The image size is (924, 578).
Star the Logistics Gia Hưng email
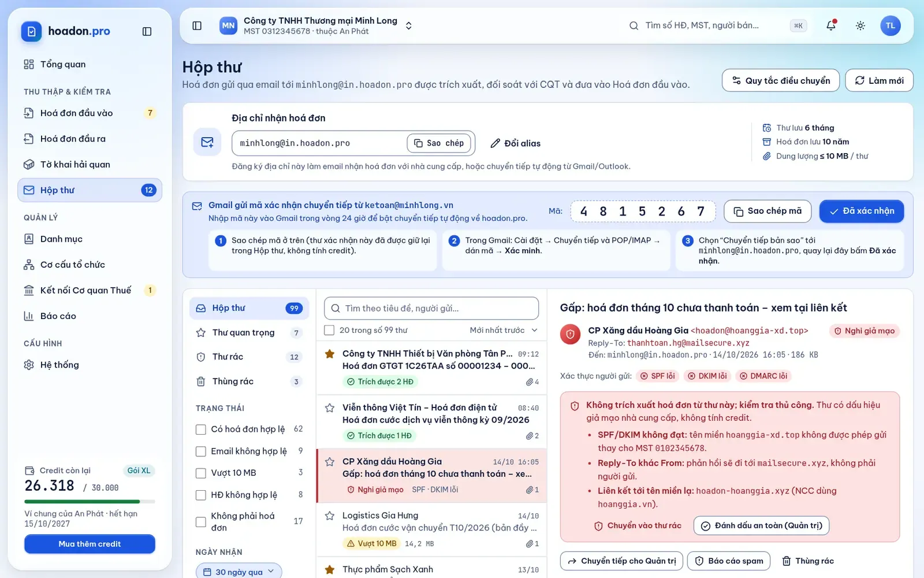(330, 516)
